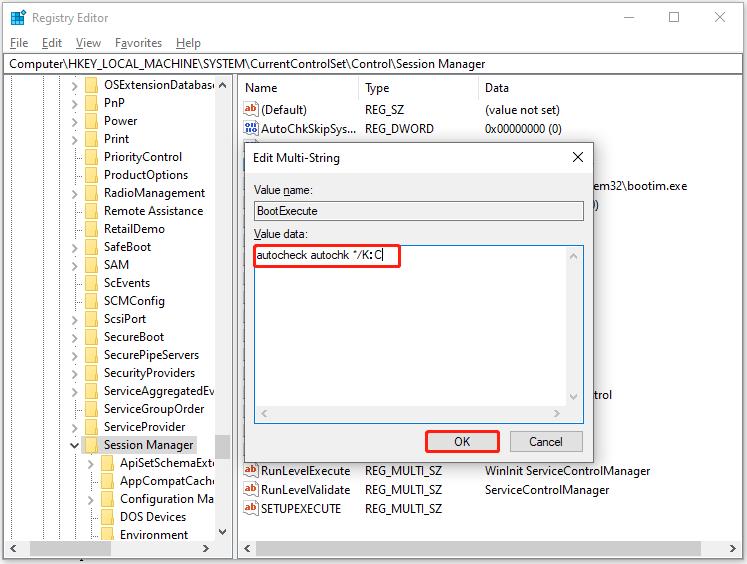Open the Help menu
The width and height of the screenshot is (747, 564).
188,43
